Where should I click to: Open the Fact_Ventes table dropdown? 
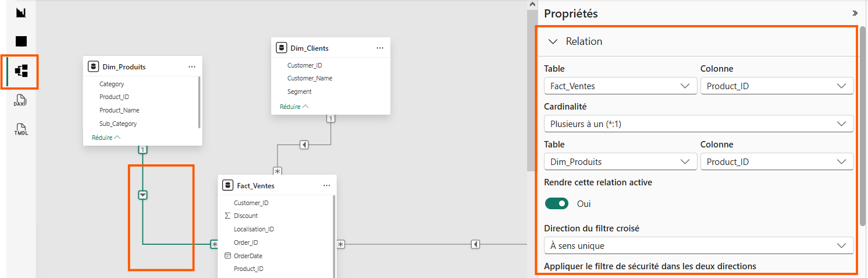pos(621,86)
